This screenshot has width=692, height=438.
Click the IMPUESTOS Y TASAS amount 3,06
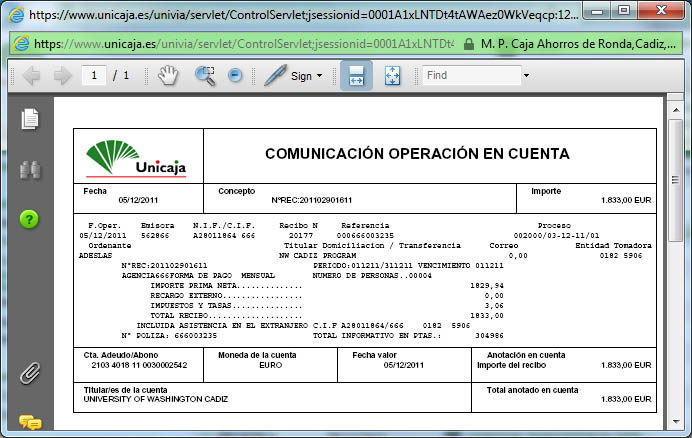pos(494,306)
